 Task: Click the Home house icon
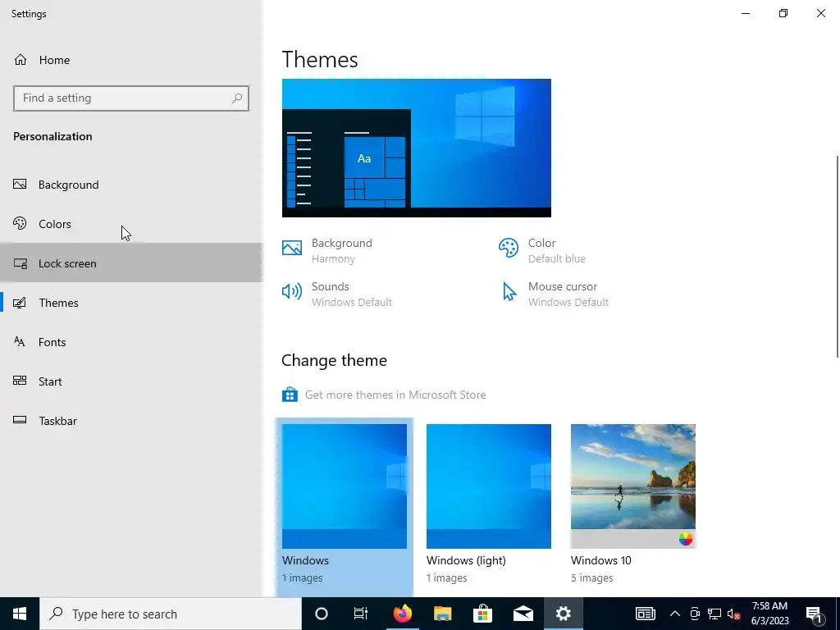[21, 59]
